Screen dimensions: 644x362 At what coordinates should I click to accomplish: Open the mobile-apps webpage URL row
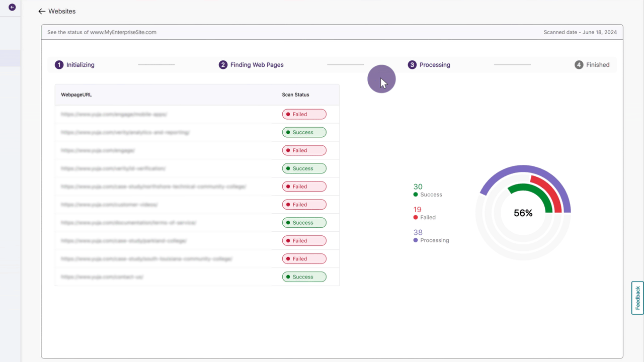[x=114, y=114]
